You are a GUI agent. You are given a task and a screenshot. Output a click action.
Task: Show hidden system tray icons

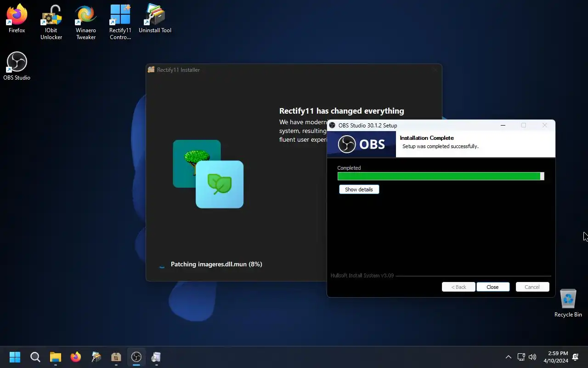(509, 357)
